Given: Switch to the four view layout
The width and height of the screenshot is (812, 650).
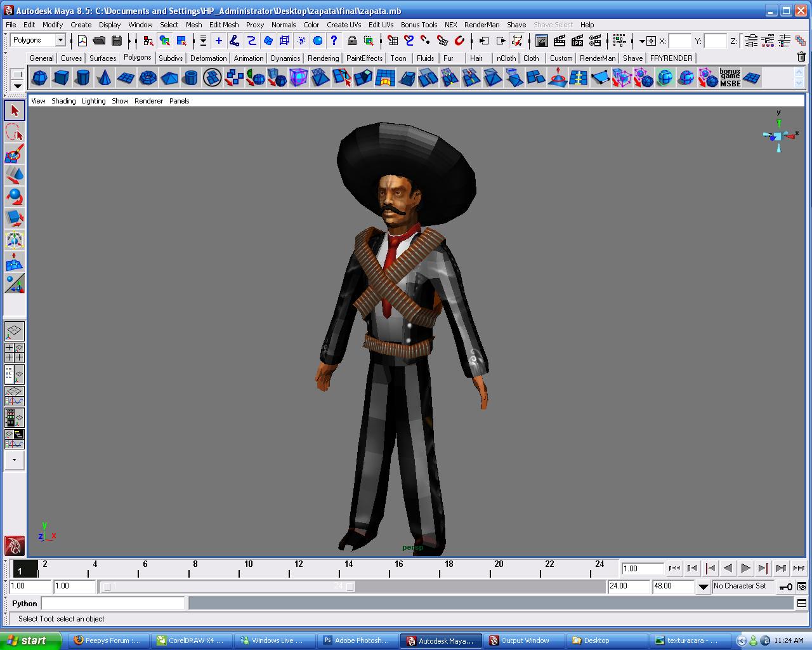Looking at the screenshot, I should pos(15,352).
